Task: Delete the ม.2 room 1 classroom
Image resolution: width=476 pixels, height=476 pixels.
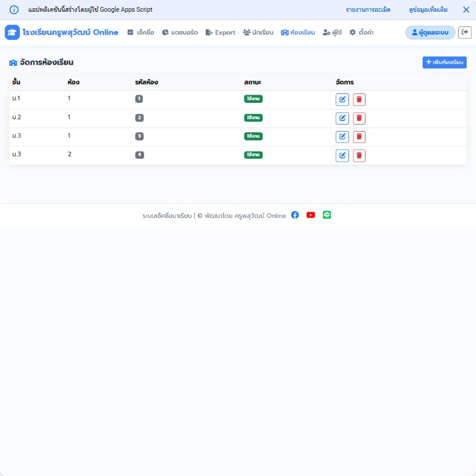Action: tap(359, 118)
